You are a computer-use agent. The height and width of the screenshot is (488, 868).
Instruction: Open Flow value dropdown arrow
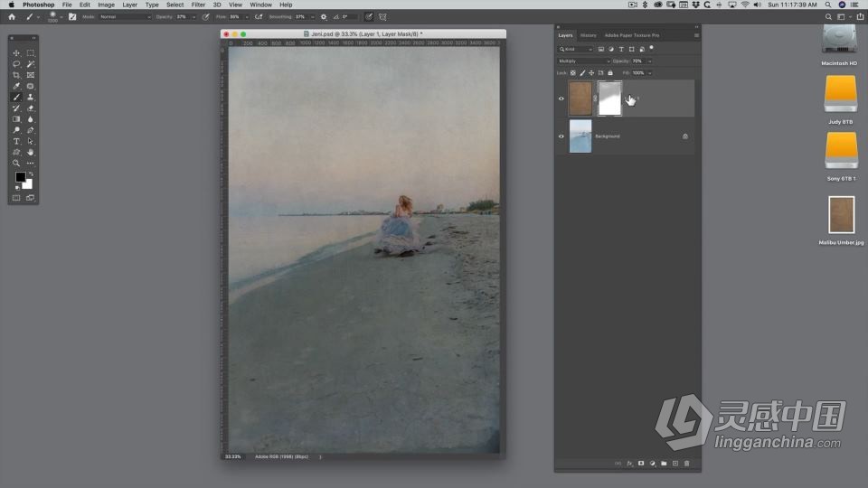[247, 17]
